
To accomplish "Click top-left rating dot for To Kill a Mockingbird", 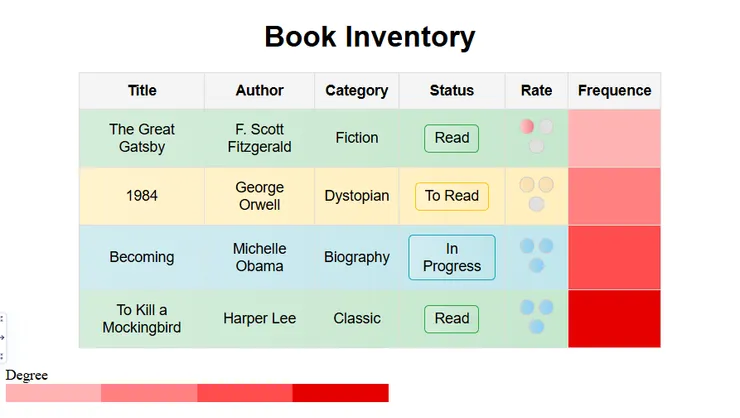I will click(x=527, y=307).
